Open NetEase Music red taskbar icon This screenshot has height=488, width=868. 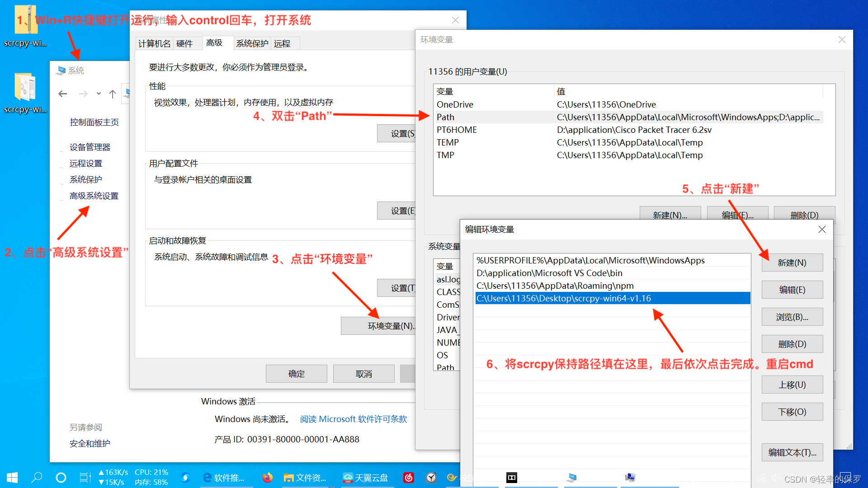pos(408,478)
